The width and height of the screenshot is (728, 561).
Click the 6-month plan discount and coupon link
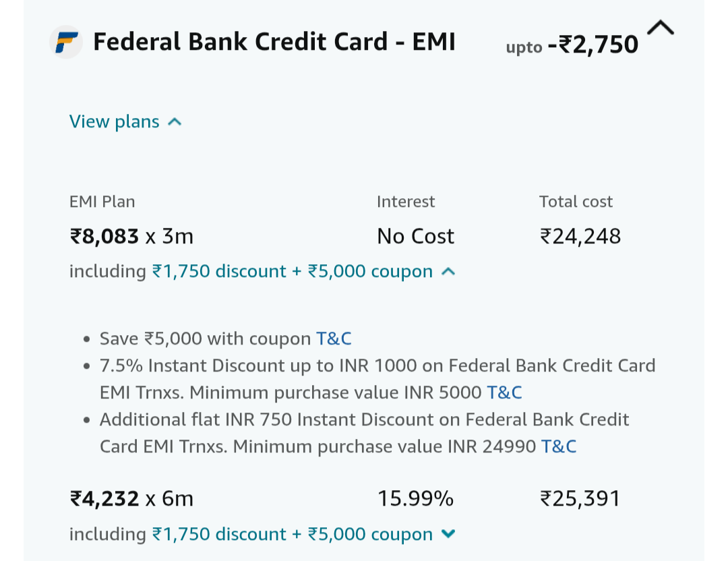click(292, 534)
